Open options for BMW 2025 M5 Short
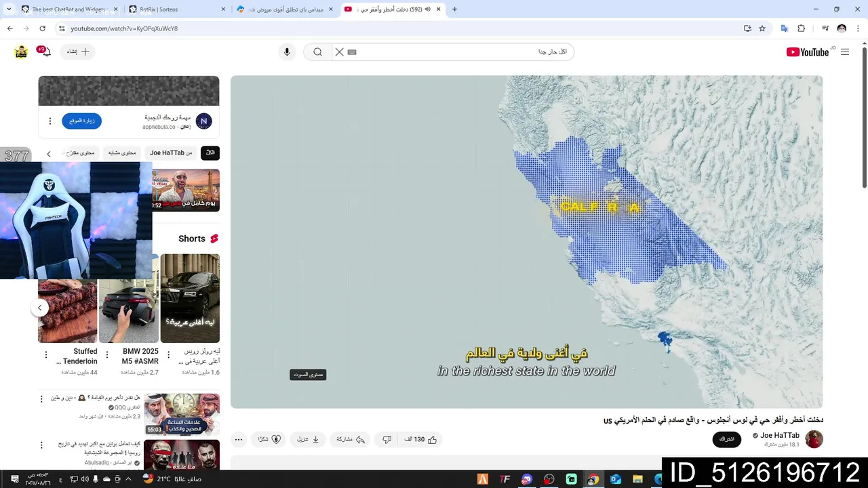The image size is (868, 488). tap(108, 355)
